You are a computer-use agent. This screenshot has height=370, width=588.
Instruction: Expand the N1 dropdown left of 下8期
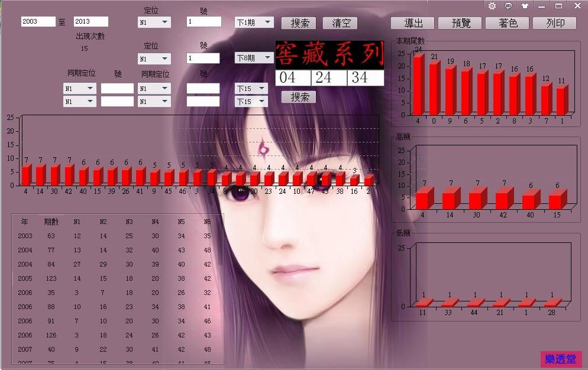coord(154,59)
